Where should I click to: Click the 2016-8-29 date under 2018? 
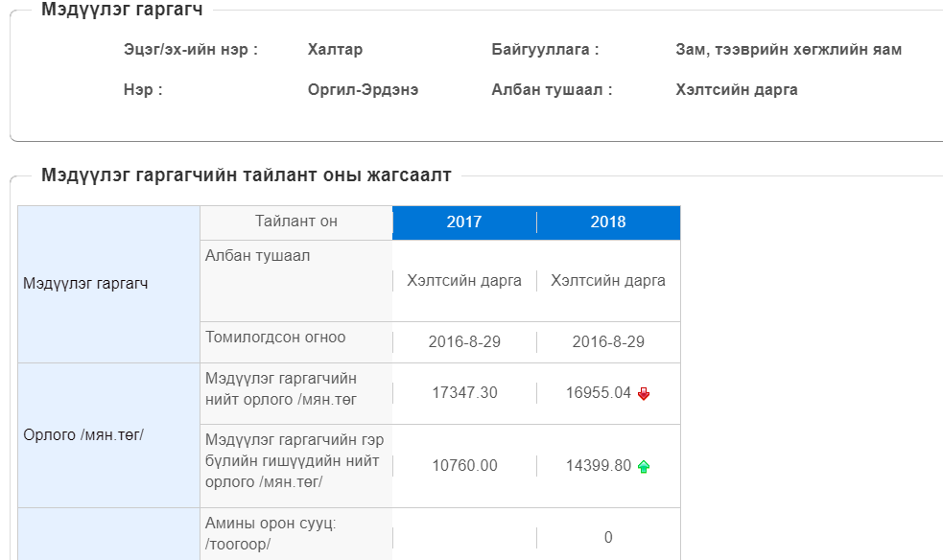click(x=608, y=342)
